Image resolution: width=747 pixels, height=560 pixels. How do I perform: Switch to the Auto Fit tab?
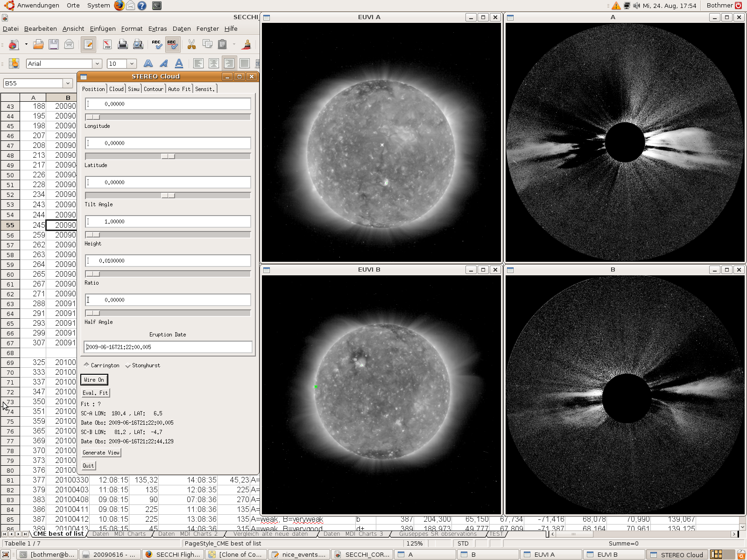179,89
